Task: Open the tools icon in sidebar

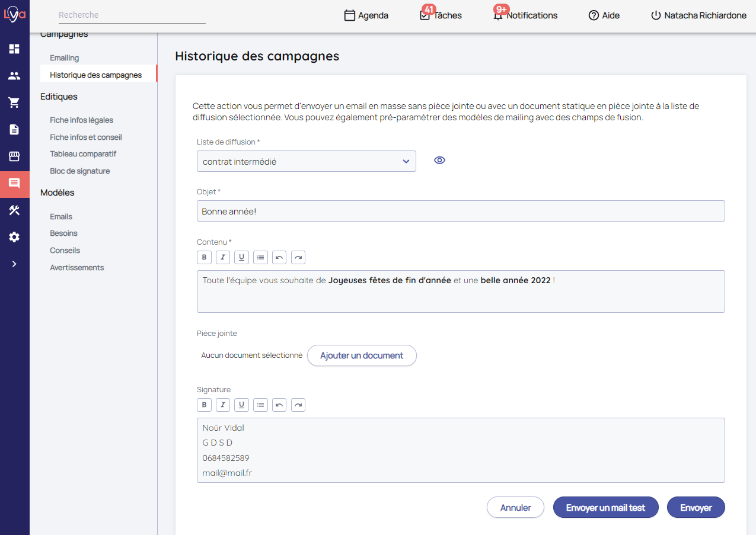Action: (14, 210)
